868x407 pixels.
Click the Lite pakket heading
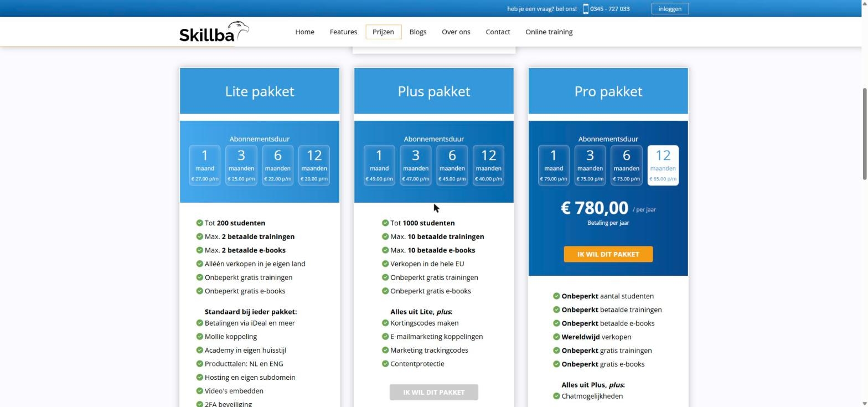[260, 91]
